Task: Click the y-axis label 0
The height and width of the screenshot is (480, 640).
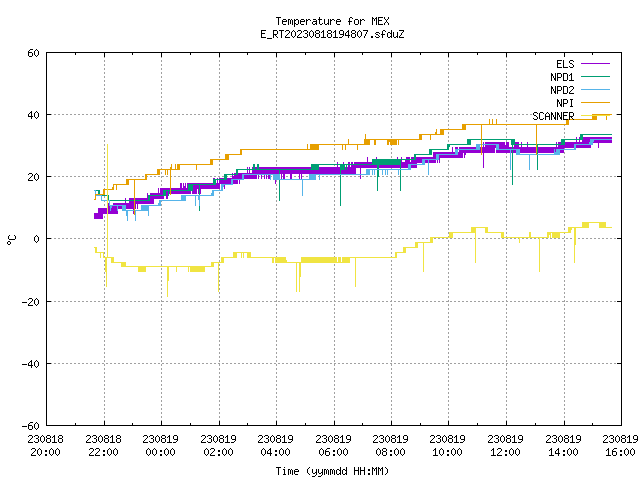Action: coord(37,239)
